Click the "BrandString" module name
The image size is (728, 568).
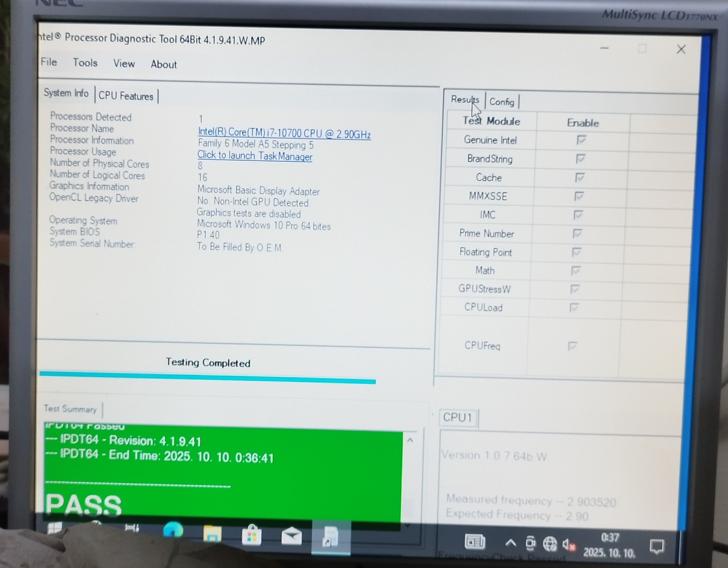click(x=489, y=159)
